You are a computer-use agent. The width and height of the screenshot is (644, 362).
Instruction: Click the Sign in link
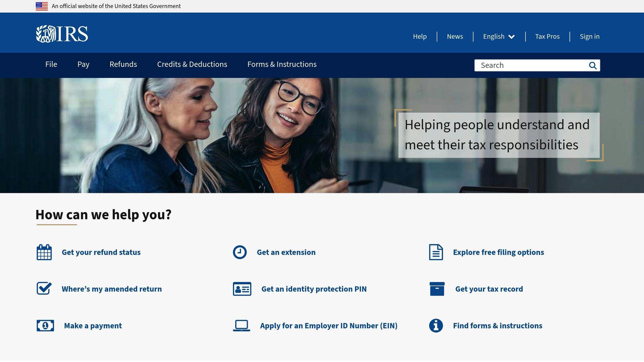589,36
